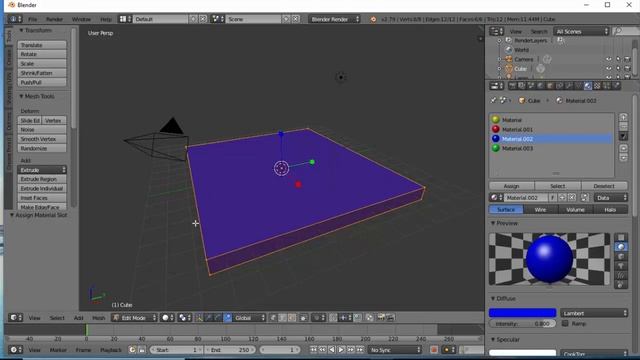Toggle Cube renderability camera icon
Image resolution: width=640 pixels, height=360 pixels.
coord(627,69)
